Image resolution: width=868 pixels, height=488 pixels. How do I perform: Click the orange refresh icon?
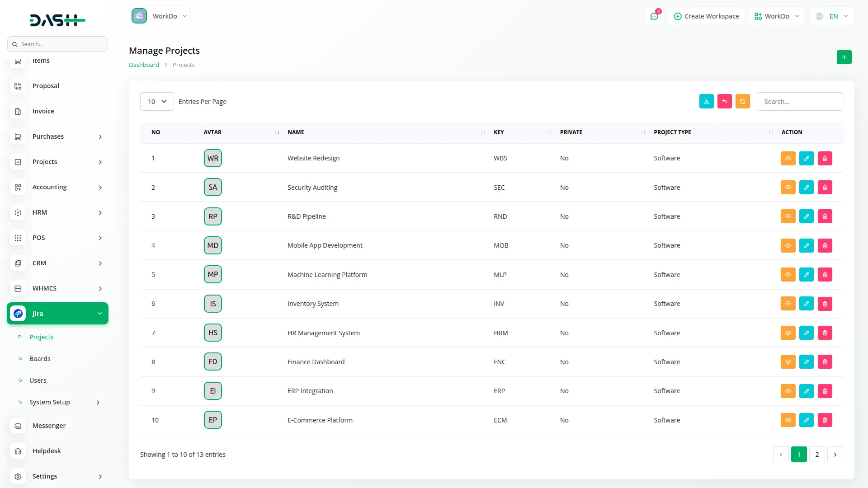(742, 102)
